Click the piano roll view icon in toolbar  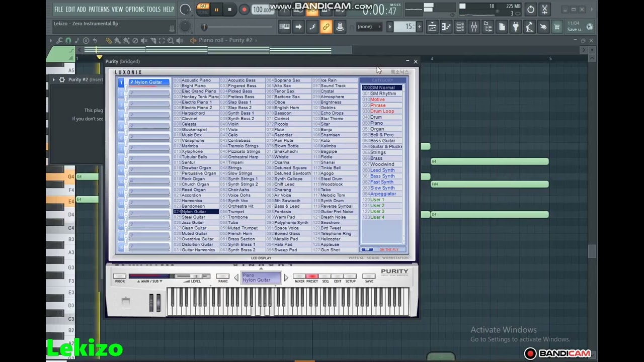[x=446, y=27]
